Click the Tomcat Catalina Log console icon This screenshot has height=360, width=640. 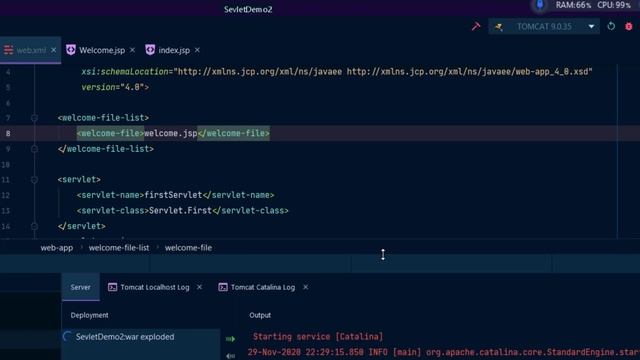click(x=222, y=287)
